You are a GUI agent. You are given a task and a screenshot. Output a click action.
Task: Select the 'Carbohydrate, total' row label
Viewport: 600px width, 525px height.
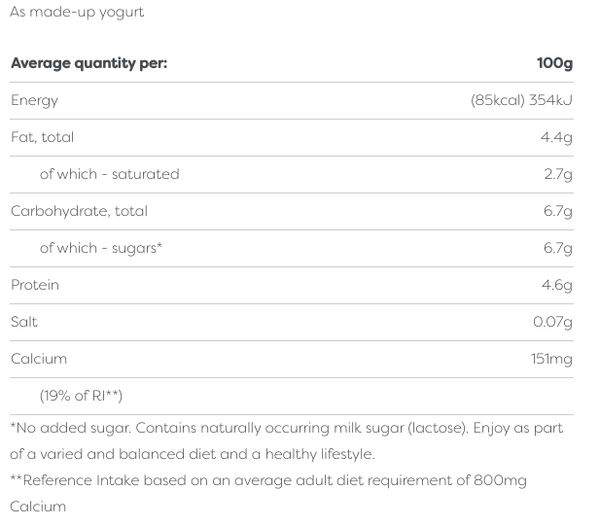[x=79, y=211]
